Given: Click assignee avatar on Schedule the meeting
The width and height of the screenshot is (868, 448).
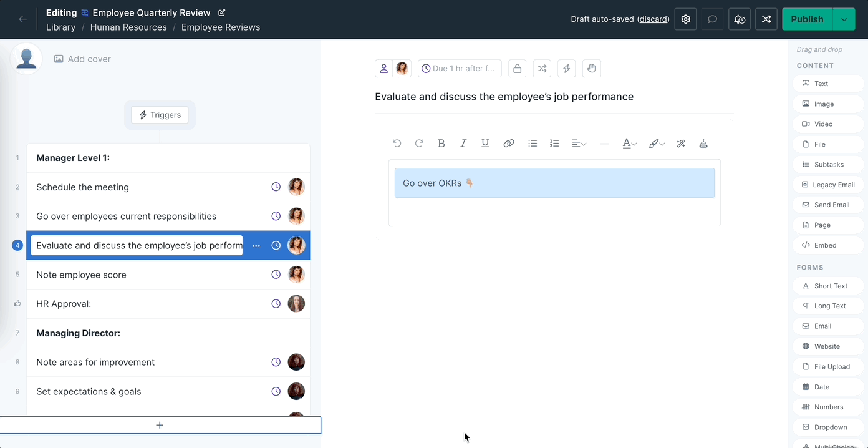Looking at the screenshot, I should click(296, 187).
